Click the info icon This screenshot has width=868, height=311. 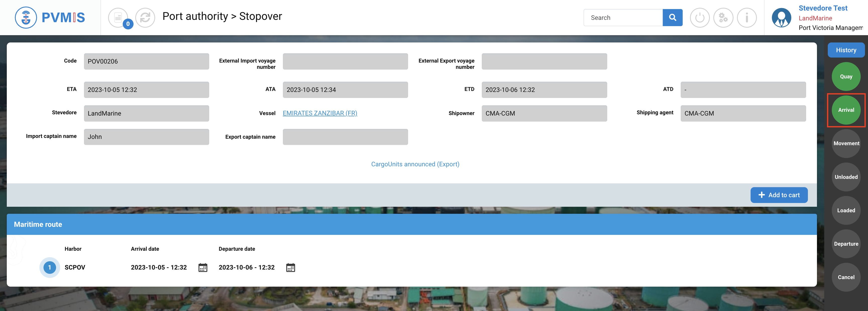point(747,18)
